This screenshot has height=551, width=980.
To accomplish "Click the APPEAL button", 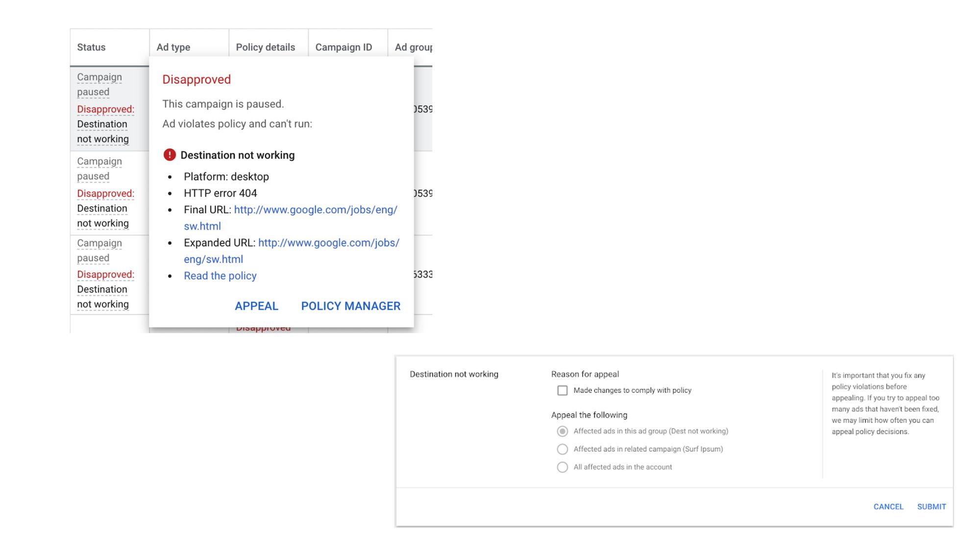I will pyautogui.click(x=256, y=306).
